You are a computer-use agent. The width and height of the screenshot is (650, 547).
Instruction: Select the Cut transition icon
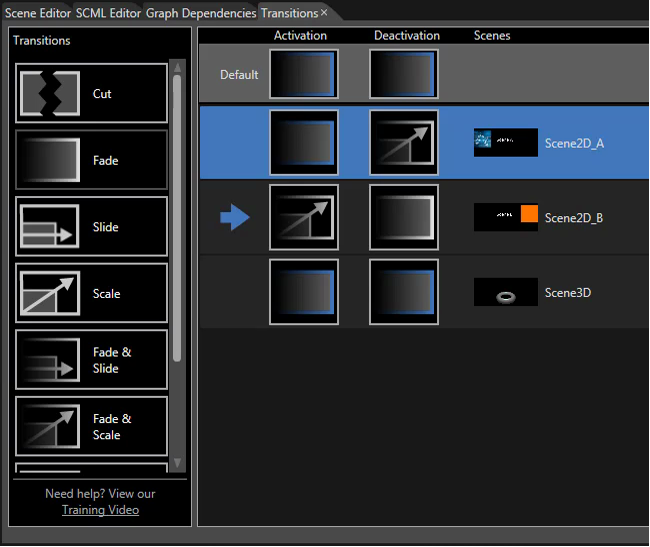[x=50, y=93]
